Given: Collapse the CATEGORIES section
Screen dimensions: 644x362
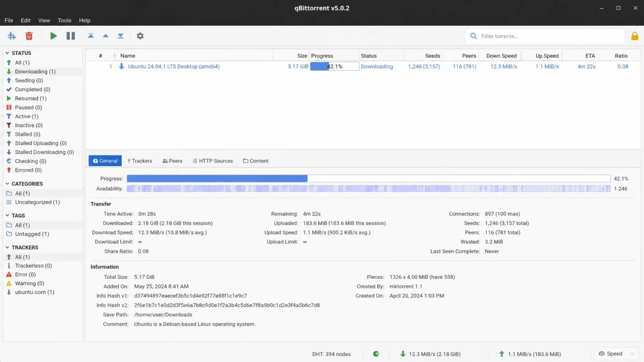Looking at the screenshot, I should pyautogui.click(x=8, y=184).
